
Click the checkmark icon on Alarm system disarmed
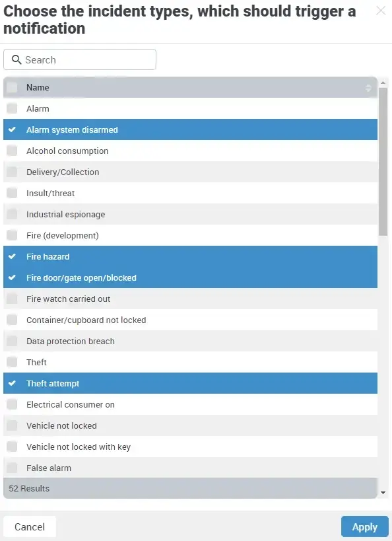[x=11, y=129]
